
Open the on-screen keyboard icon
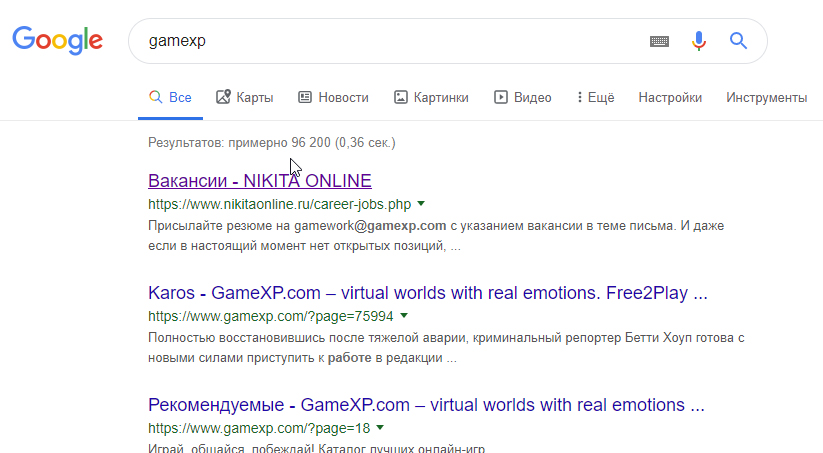[x=658, y=41]
